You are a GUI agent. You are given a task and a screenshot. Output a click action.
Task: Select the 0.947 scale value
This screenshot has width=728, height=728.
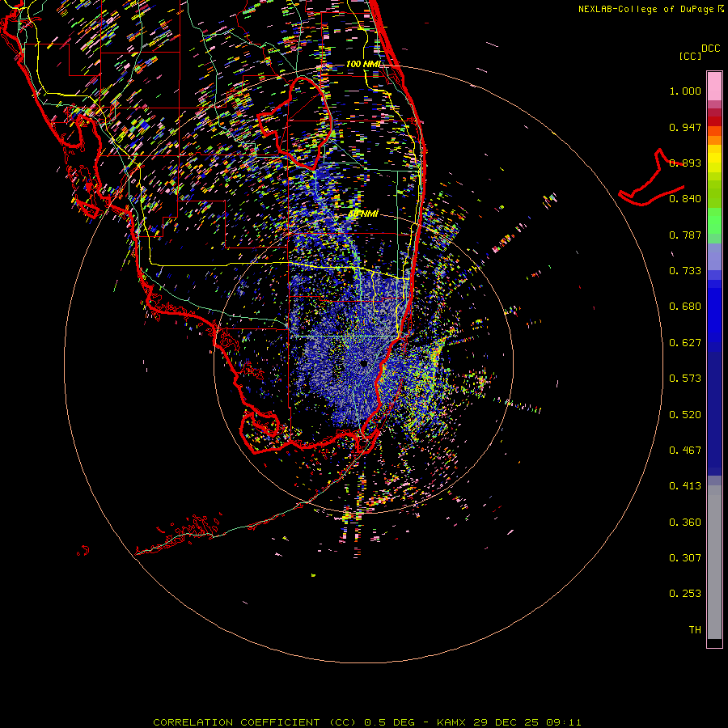point(685,127)
